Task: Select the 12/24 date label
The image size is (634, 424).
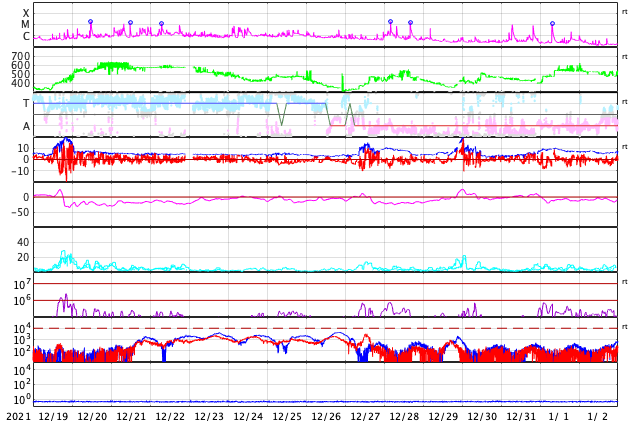Action: (248, 417)
